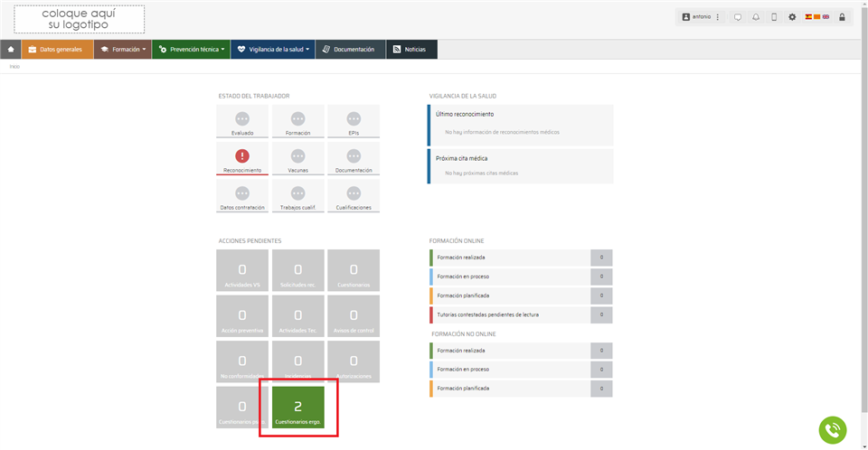The width and height of the screenshot is (868, 450).
Task: Click the lock icon to log out
Action: pos(842,17)
